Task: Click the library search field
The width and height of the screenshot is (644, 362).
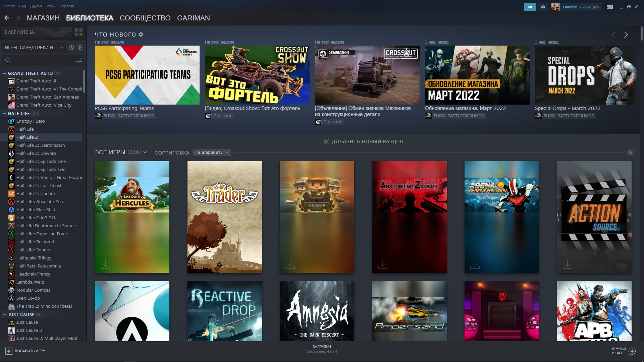Action: pos(39,60)
